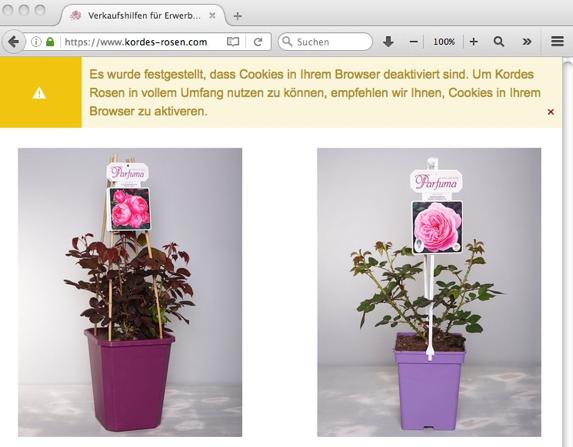
Task: Reset zoom via the 100% label
Action: (444, 42)
